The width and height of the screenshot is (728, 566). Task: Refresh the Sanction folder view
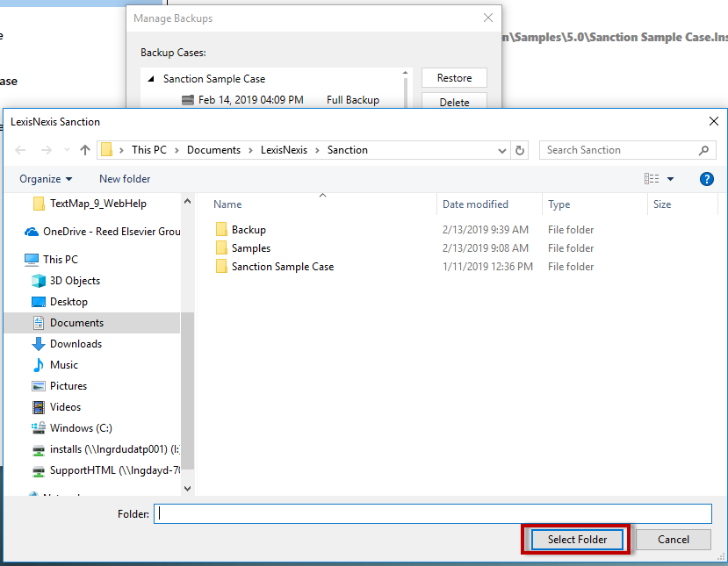(x=520, y=150)
